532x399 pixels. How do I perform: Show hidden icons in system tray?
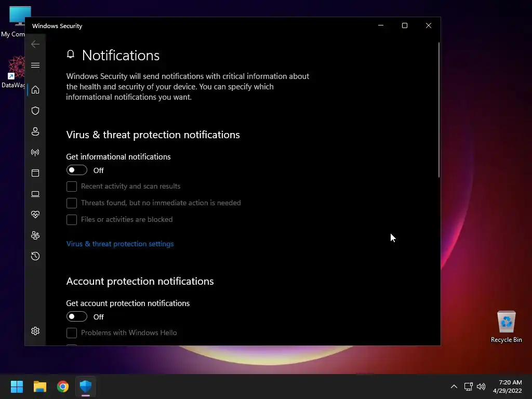(454, 387)
